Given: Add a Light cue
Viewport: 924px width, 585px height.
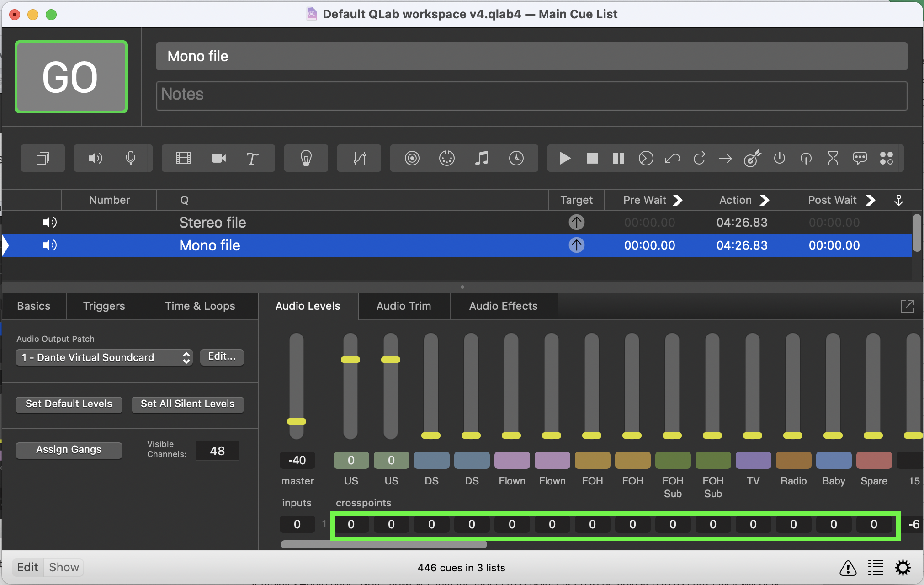Looking at the screenshot, I should 306,158.
